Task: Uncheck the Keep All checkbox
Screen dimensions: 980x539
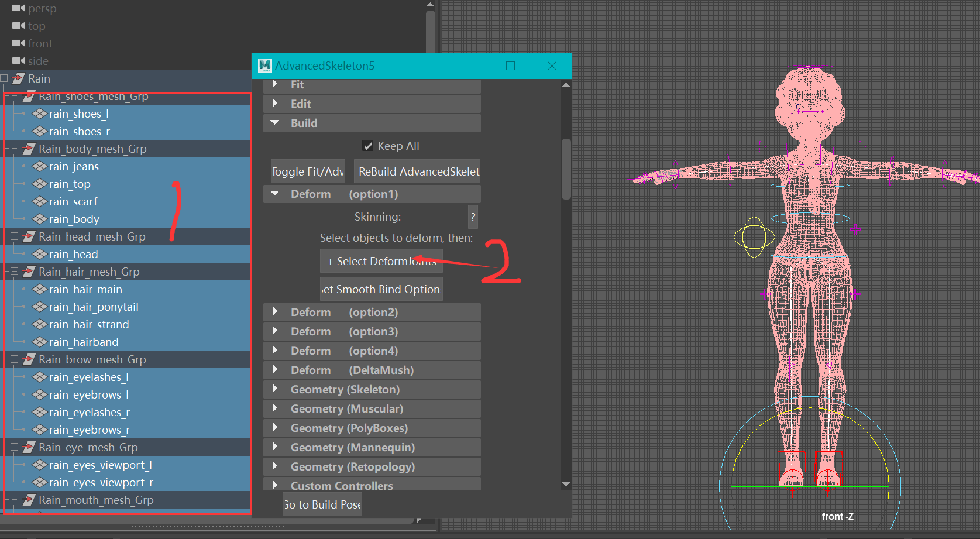Action: point(367,145)
